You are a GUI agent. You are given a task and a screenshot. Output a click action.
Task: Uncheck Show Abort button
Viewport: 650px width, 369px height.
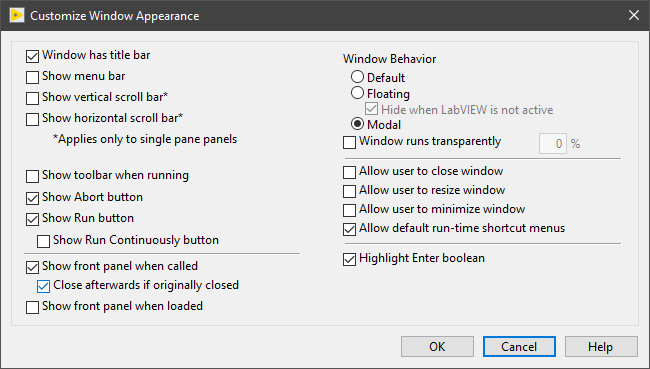(32, 198)
